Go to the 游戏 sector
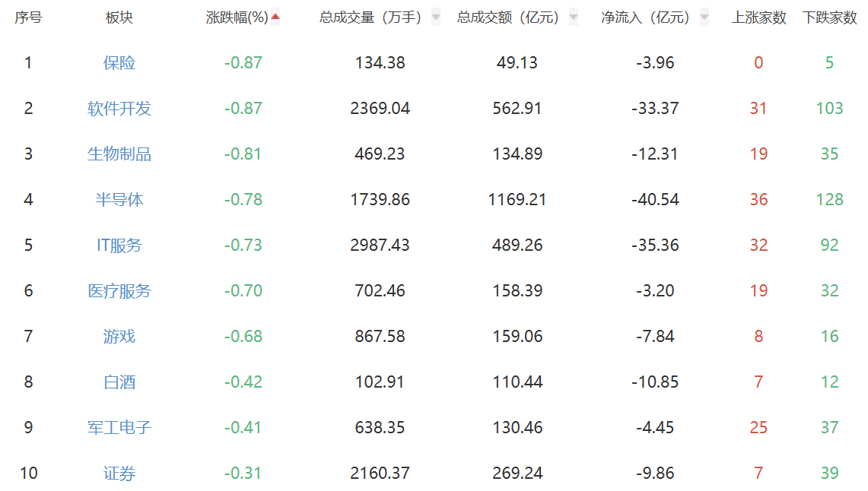 point(119,337)
